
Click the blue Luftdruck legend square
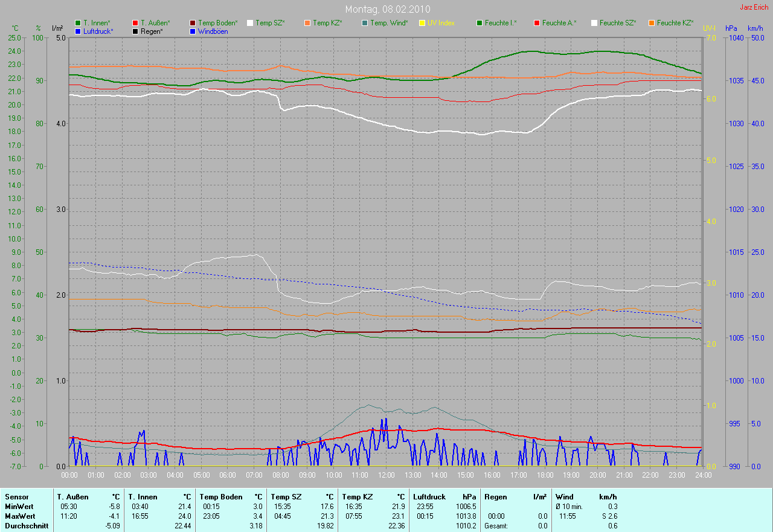pyautogui.click(x=78, y=31)
